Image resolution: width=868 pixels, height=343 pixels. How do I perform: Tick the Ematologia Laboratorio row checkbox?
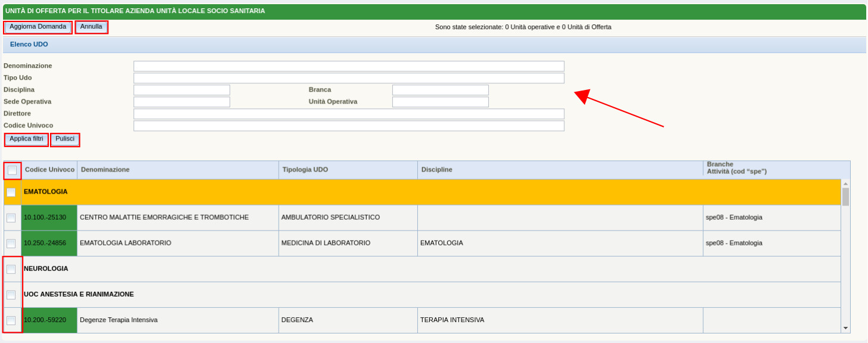[11, 244]
